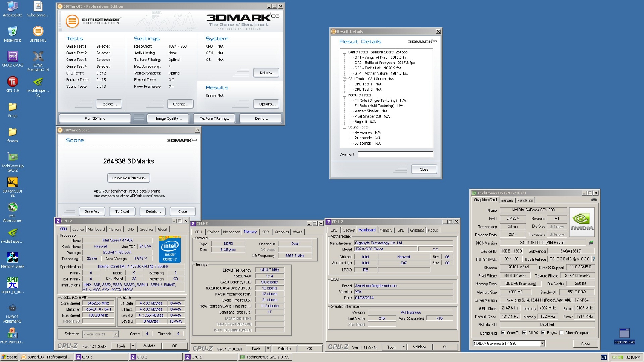The image size is (644, 362).
Task: Click the Save As... button in 3DMark Score
Action: (x=93, y=211)
